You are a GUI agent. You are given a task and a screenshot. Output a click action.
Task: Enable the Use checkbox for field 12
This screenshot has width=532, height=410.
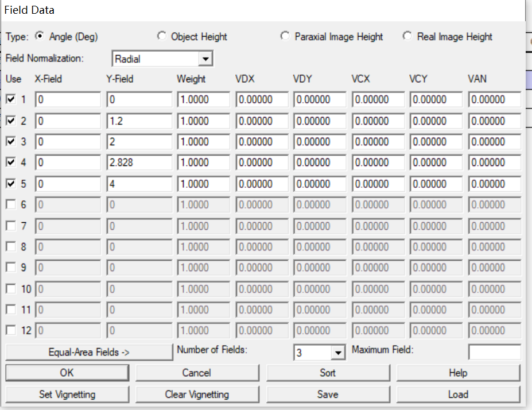pos(11,330)
